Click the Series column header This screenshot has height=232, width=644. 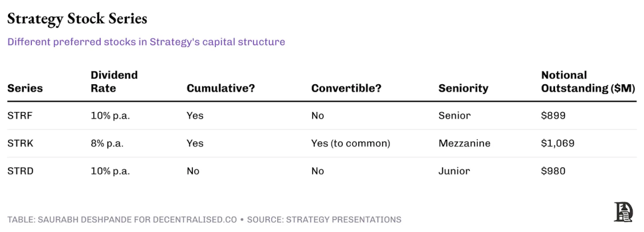(24, 89)
